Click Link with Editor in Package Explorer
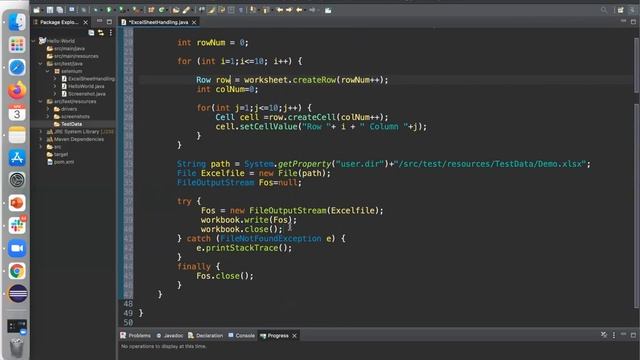640x360 pixels. pyautogui.click(x=101, y=33)
